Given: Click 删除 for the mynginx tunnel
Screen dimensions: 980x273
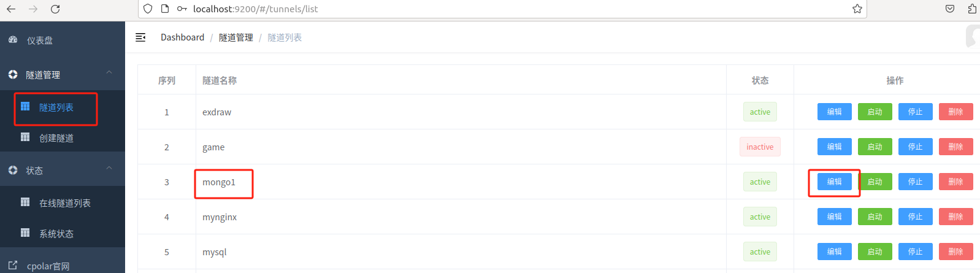Looking at the screenshot, I should point(955,217).
